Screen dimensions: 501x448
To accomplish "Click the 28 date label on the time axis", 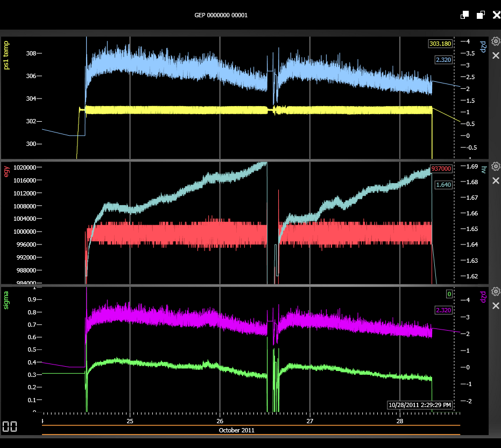I will coord(400,421).
